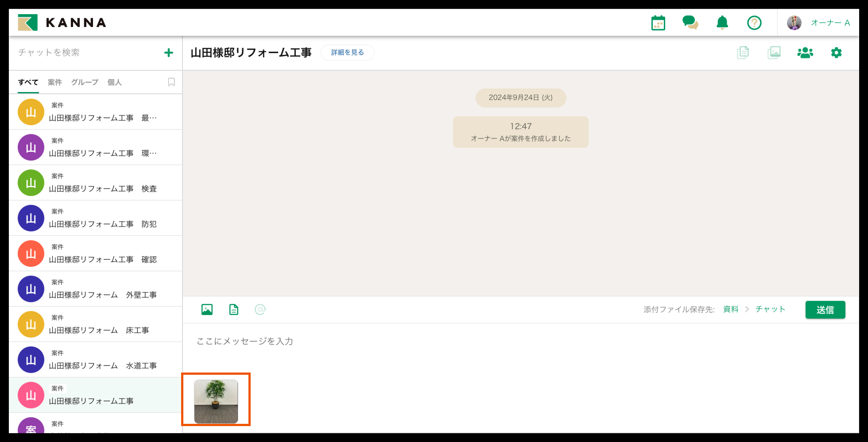Open the chat messages icon near notifications

tap(690, 23)
